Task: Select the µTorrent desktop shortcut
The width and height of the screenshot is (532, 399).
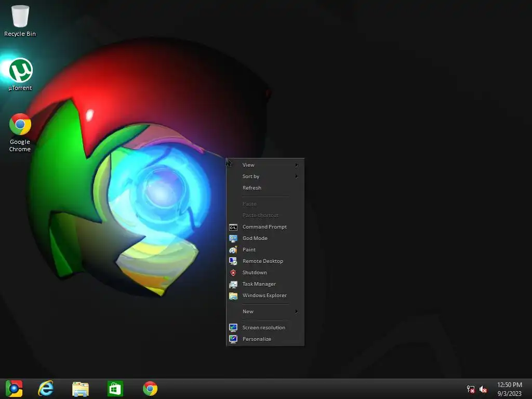Action: coord(20,74)
